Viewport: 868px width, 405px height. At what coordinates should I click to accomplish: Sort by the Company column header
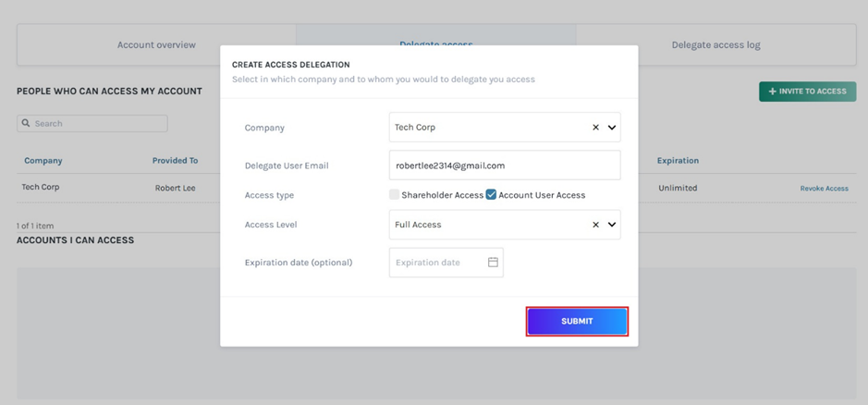[x=43, y=161]
